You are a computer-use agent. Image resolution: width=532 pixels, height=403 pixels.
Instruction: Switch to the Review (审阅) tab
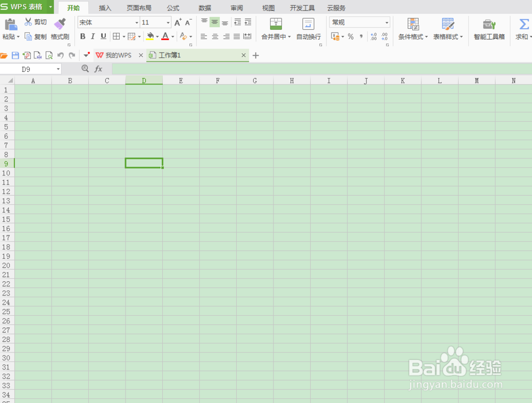tap(237, 8)
